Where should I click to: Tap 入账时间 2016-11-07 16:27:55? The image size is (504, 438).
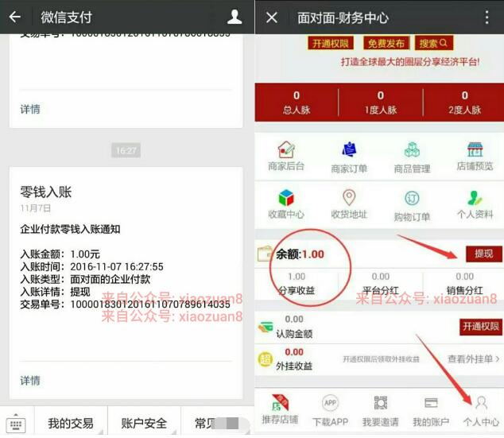[91, 266]
